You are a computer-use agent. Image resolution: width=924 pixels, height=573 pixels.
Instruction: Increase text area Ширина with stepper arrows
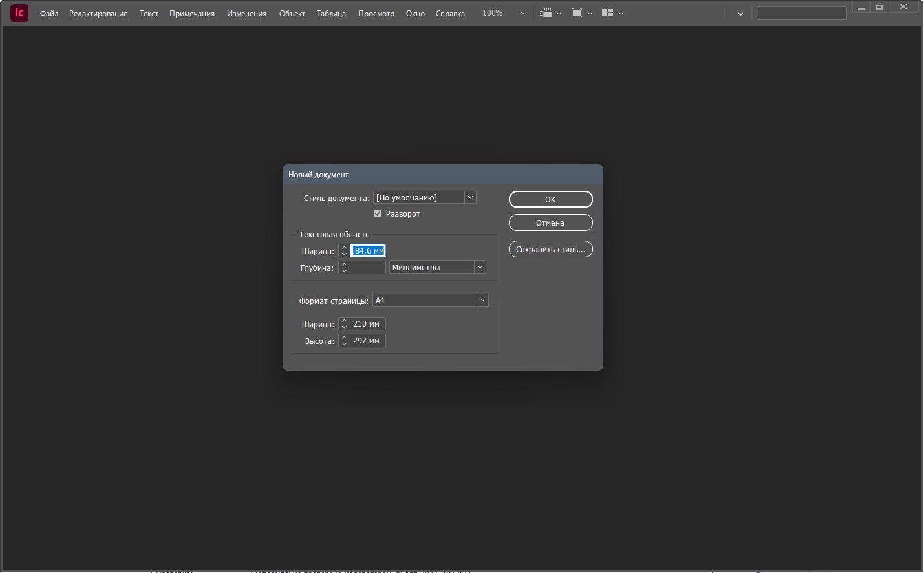pyautogui.click(x=344, y=251)
